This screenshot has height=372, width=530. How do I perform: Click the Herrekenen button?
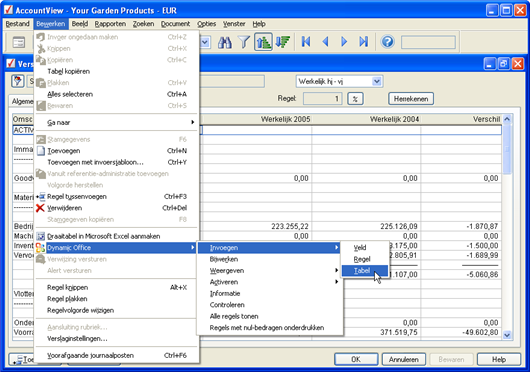[x=411, y=99]
